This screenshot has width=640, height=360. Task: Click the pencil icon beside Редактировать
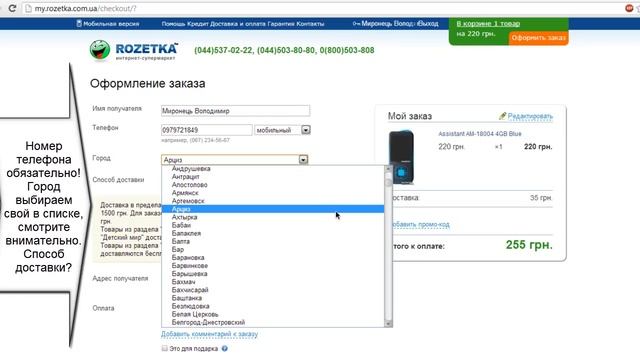pyautogui.click(x=502, y=116)
